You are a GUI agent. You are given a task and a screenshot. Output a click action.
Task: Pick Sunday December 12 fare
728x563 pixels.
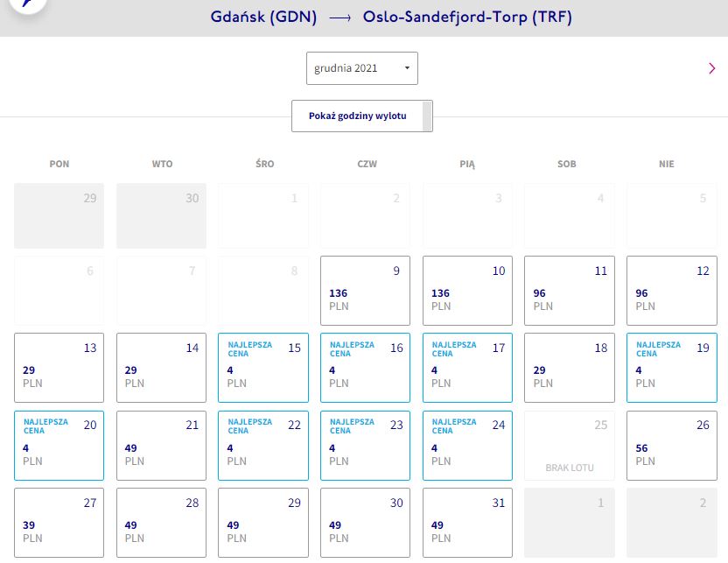[672, 291]
